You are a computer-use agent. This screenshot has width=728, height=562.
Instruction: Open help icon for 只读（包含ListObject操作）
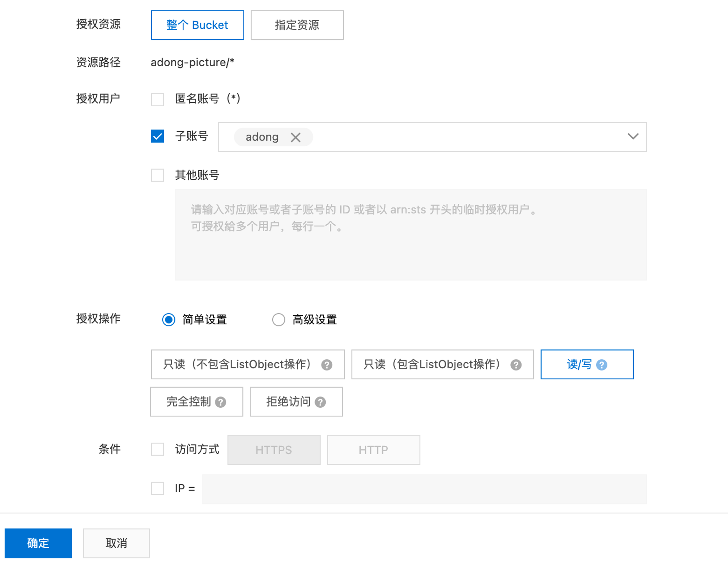(x=515, y=365)
